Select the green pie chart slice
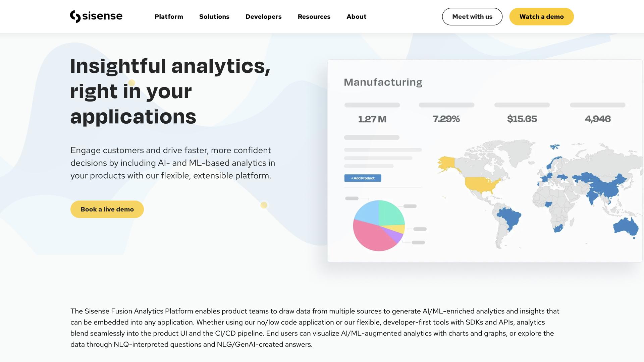Image resolution: width=644 pixels, height=362 pixels. pyautogui.click(x=390, y=213)
